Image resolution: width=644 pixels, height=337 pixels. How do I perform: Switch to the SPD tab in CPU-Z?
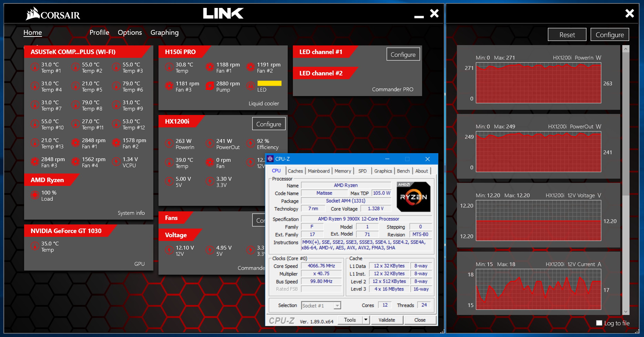(x=362, y=171)
